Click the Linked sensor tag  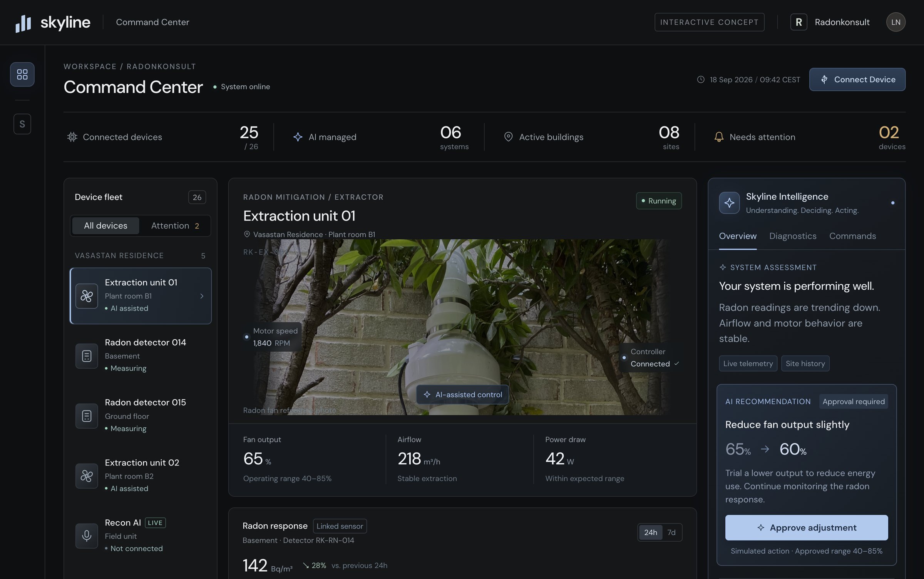pos(340,526)
